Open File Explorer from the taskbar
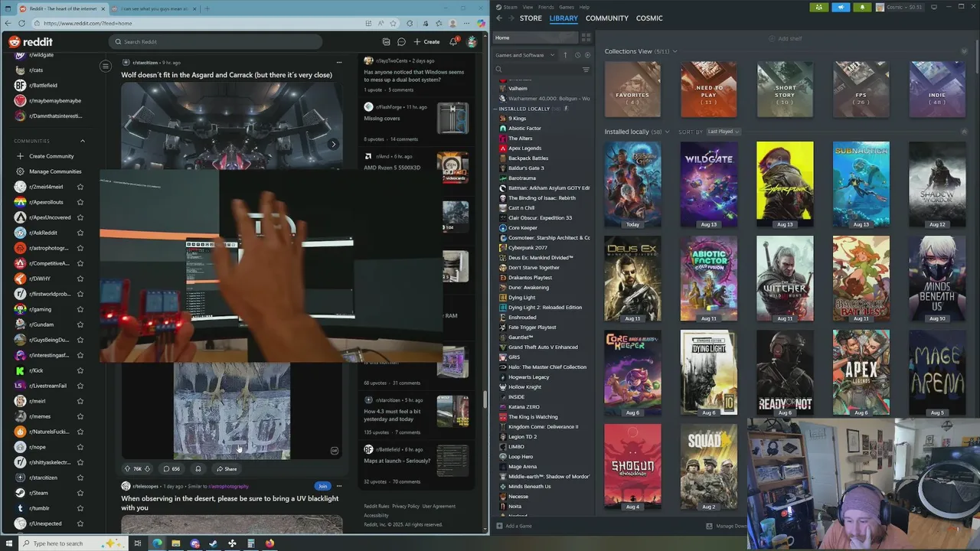The height and width of the screenshot is (551, 980). click(x=175, y=543)
